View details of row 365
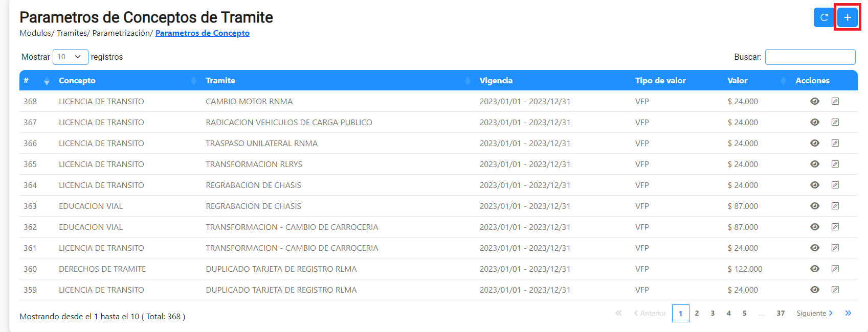Image resolution: width=868 pixels, height=332 pixels. 815,164
